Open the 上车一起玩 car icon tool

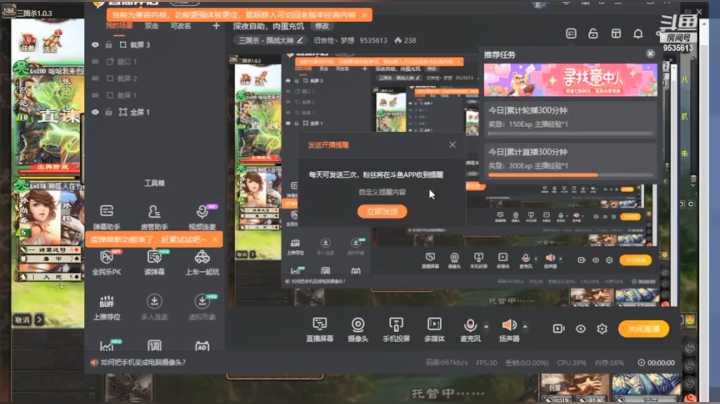202,262
